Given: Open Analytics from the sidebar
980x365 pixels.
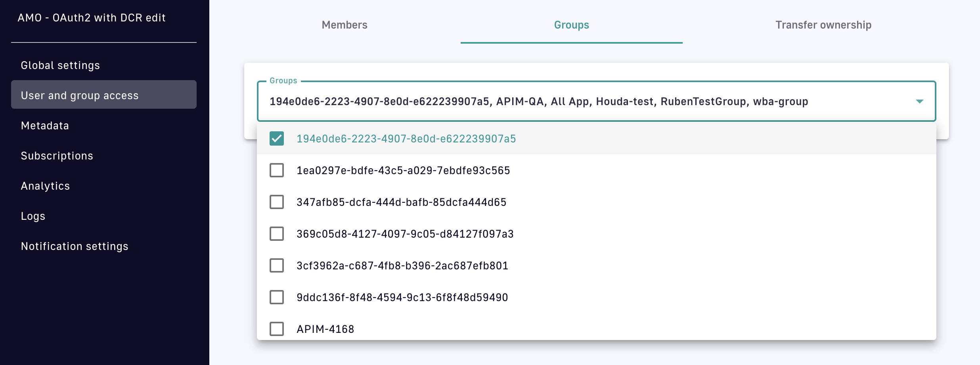Looking at the screenshot, I should [45, 186].
